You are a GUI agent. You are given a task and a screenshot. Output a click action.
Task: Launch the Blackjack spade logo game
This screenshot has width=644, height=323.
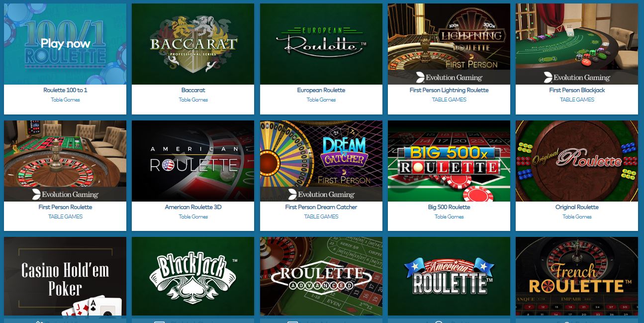tap(193, 277)
